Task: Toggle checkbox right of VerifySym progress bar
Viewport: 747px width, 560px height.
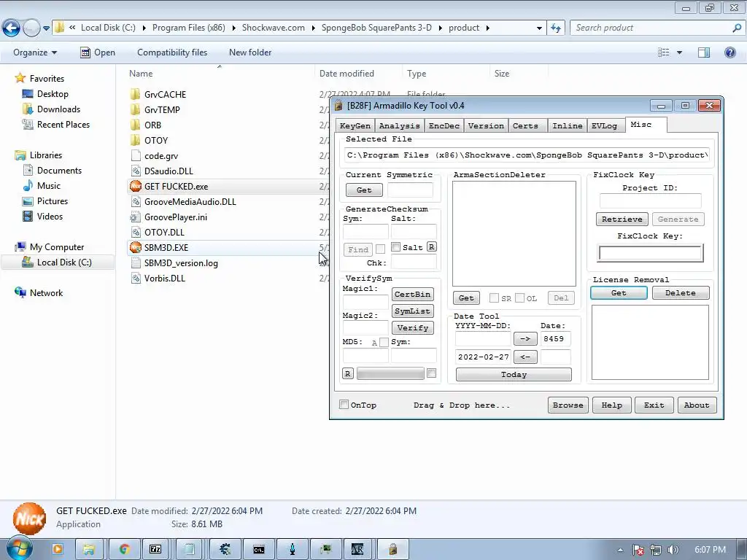Action: (x=432, y=373)
